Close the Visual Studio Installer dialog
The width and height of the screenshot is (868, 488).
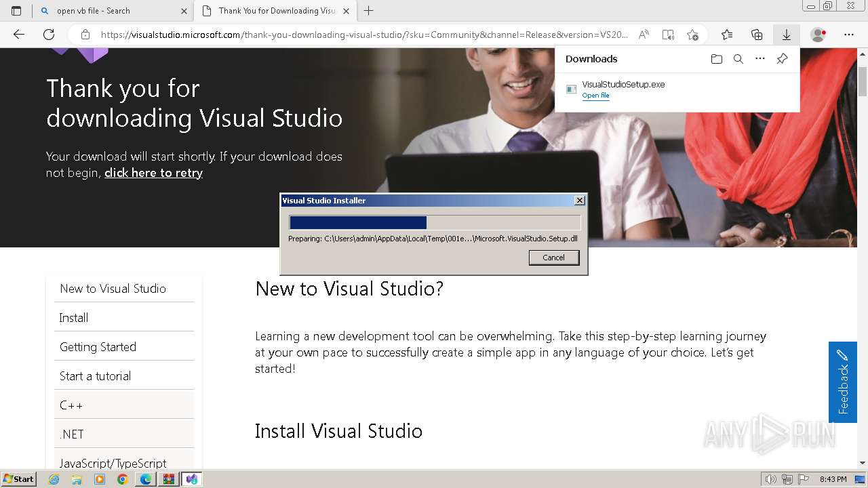pos(579,201)
